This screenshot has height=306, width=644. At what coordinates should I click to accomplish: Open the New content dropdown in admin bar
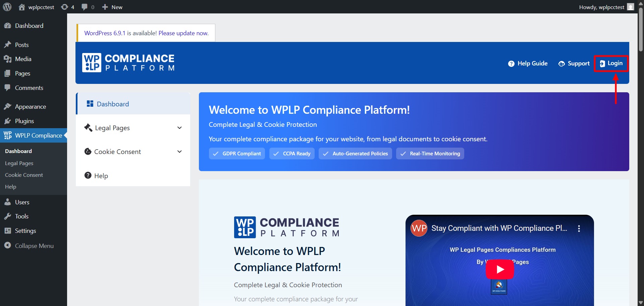112,7
